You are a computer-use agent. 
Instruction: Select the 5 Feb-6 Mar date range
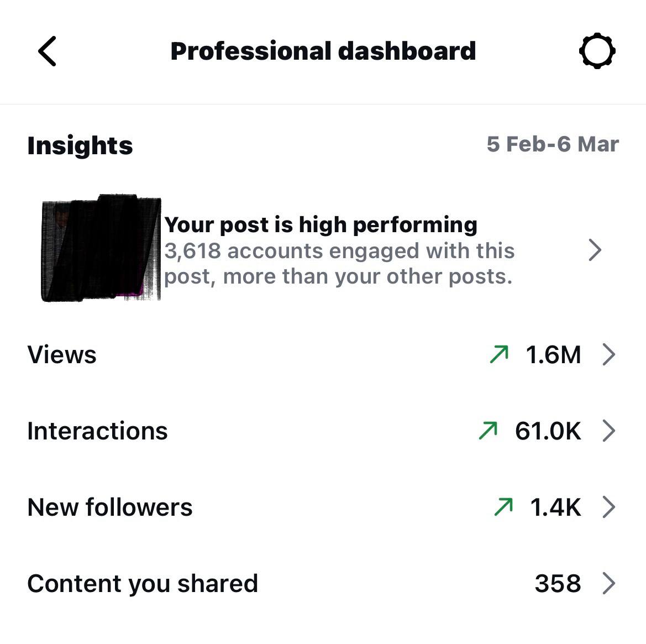coord(553,144)
